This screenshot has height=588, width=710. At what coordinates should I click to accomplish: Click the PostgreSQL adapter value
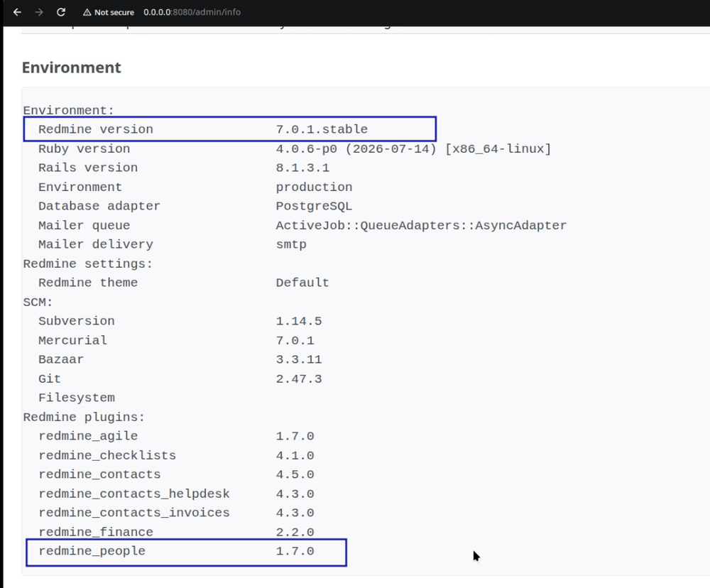(x=314, y=207)
